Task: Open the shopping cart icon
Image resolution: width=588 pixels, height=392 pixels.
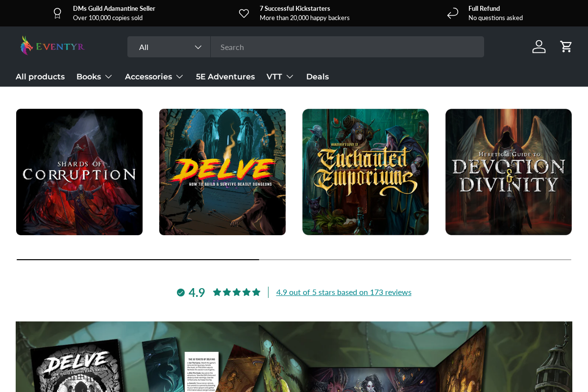Action: [566, 46]
